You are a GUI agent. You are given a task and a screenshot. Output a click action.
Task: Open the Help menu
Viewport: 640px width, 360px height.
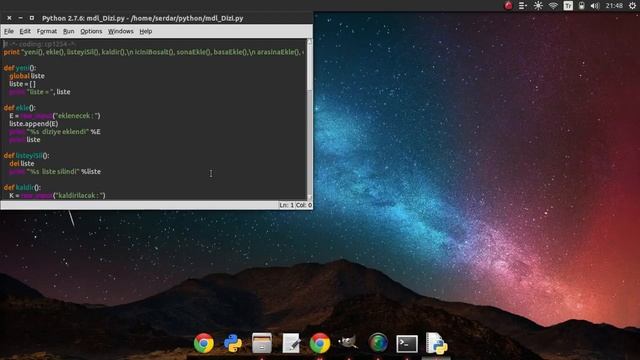(x=146, y=31)
